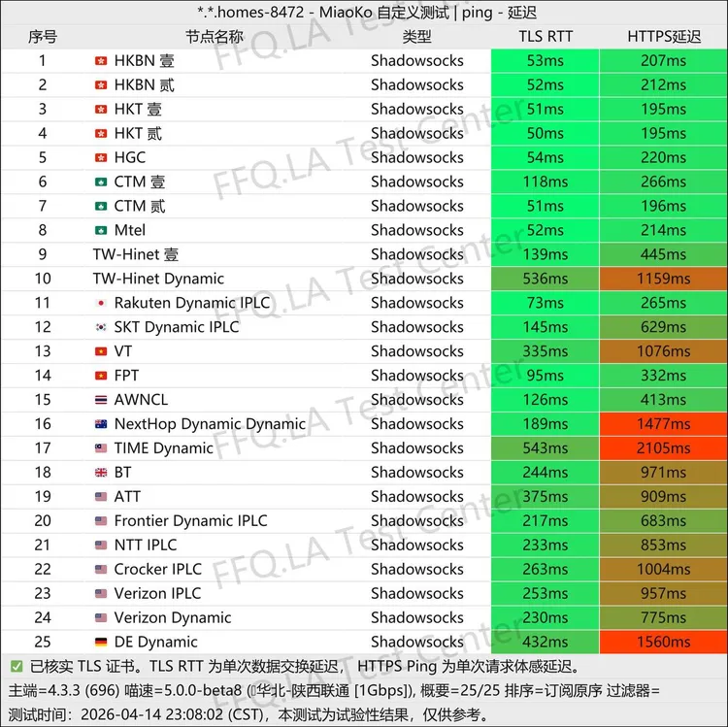Screen dimensions: 728x727
Task: Click the Vietnam flag beside VT
Action: tap(101, 351)
